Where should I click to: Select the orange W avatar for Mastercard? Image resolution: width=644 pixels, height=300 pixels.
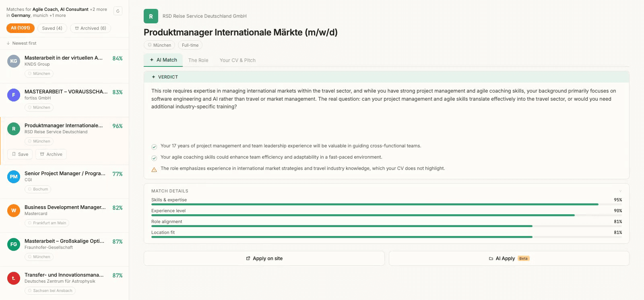click(x=14, y=211)
